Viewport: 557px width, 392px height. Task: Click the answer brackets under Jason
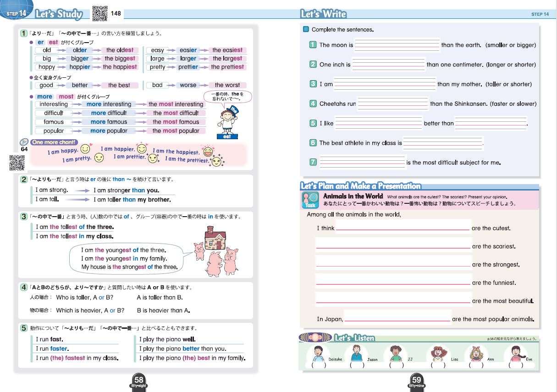click(x=357, y=365)
